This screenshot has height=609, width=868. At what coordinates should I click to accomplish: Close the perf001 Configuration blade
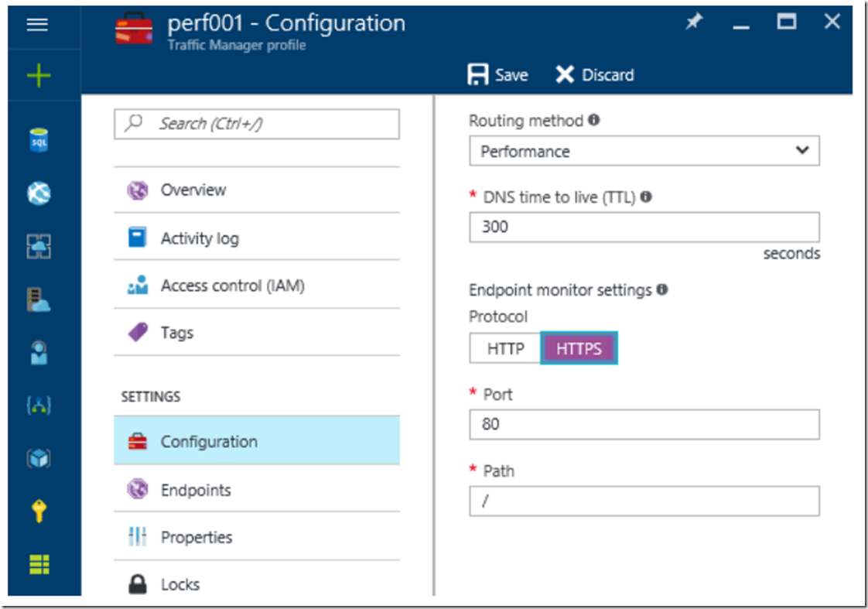pos(832,22)
